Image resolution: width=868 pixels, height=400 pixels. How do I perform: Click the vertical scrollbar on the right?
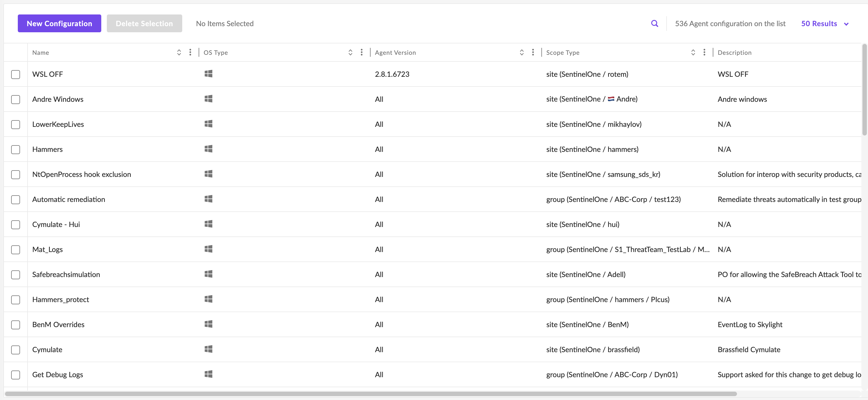864,90
